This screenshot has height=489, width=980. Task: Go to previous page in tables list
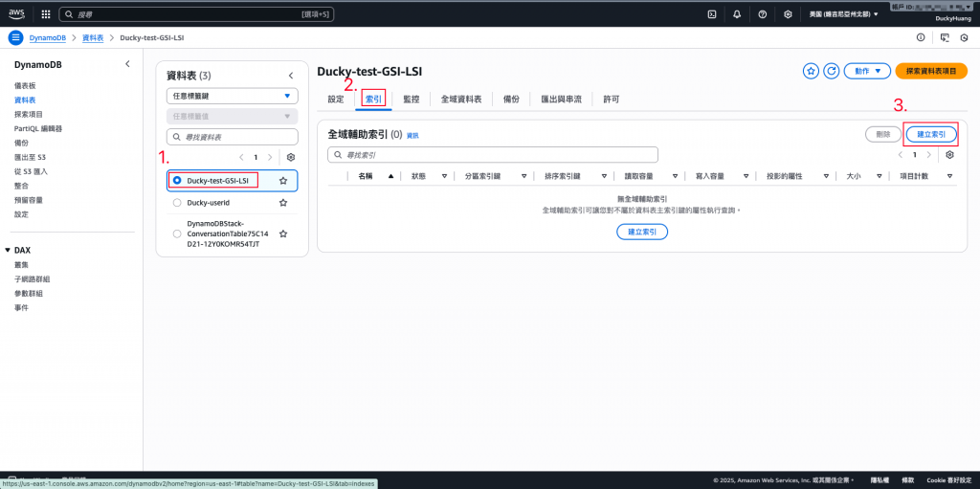[x=241, y=158]
